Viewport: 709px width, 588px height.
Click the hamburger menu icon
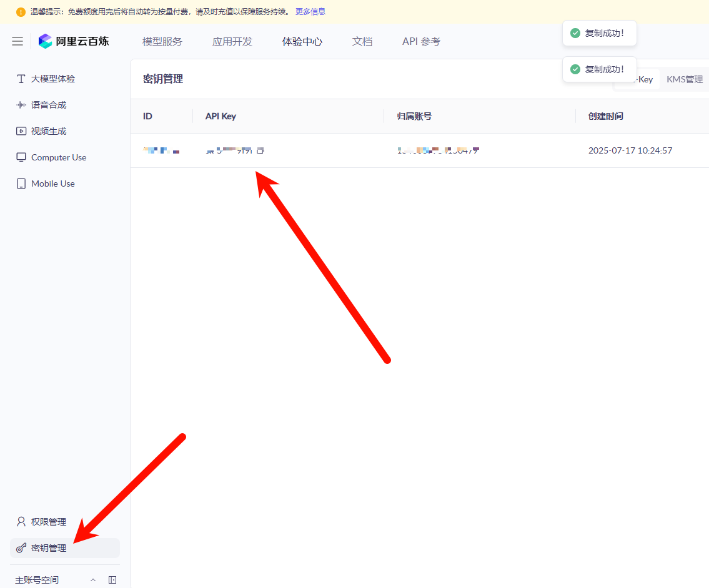pyautogui.click(x=17, y=41)
